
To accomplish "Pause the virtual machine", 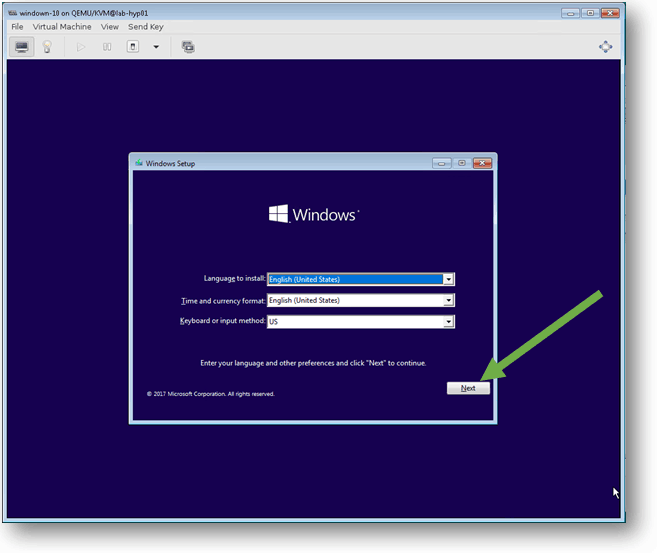I will point(107,47).
